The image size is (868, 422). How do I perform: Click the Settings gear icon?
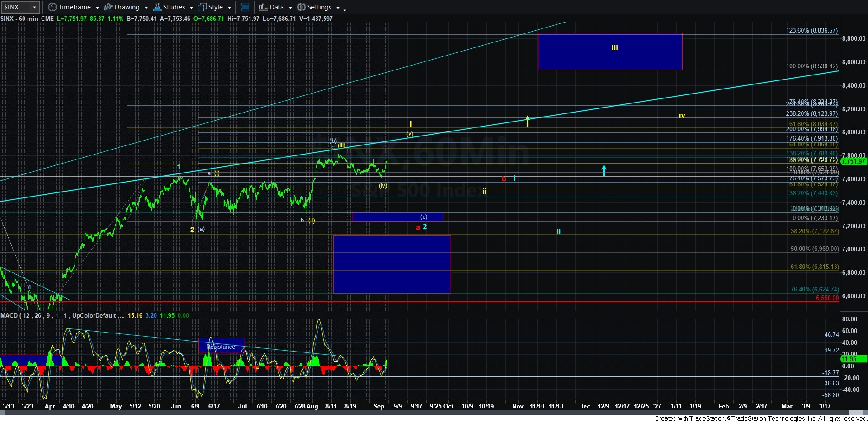click(301, 7)
